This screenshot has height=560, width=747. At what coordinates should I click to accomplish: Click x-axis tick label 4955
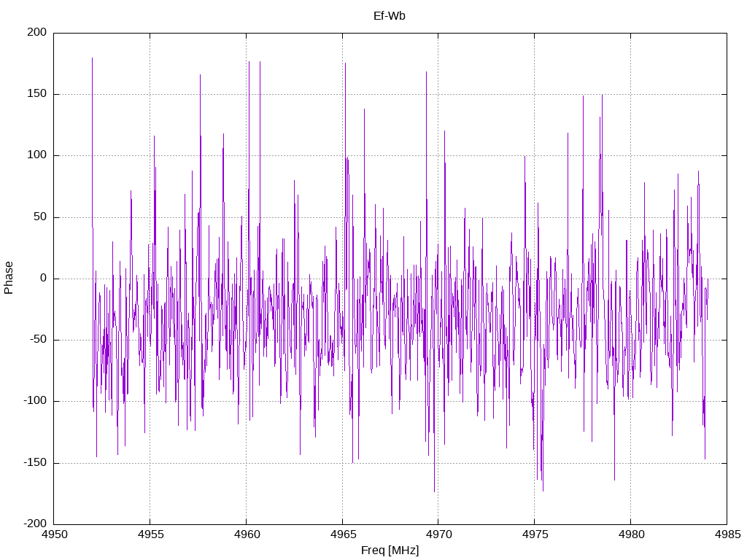150,534
